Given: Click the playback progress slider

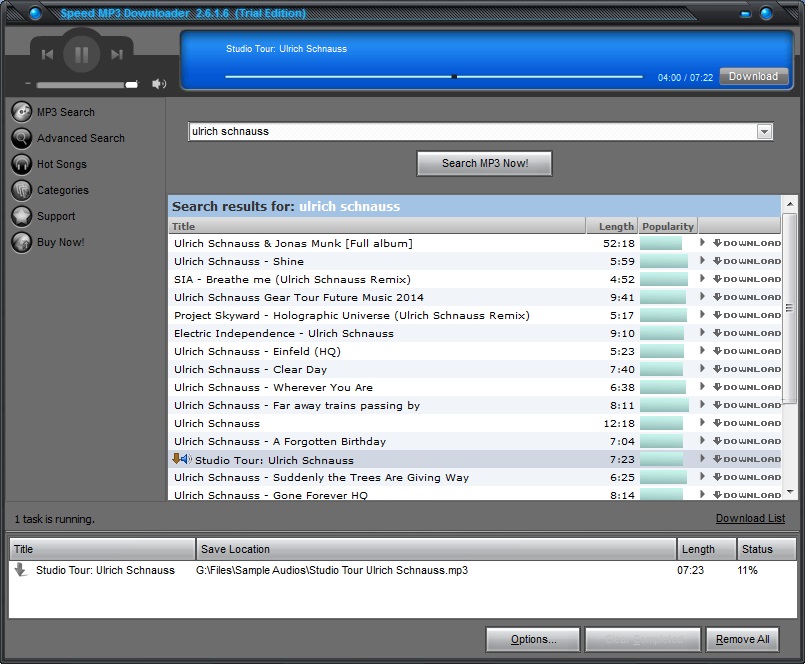Looking at the screenshot, I should click(x=453, y=74).
